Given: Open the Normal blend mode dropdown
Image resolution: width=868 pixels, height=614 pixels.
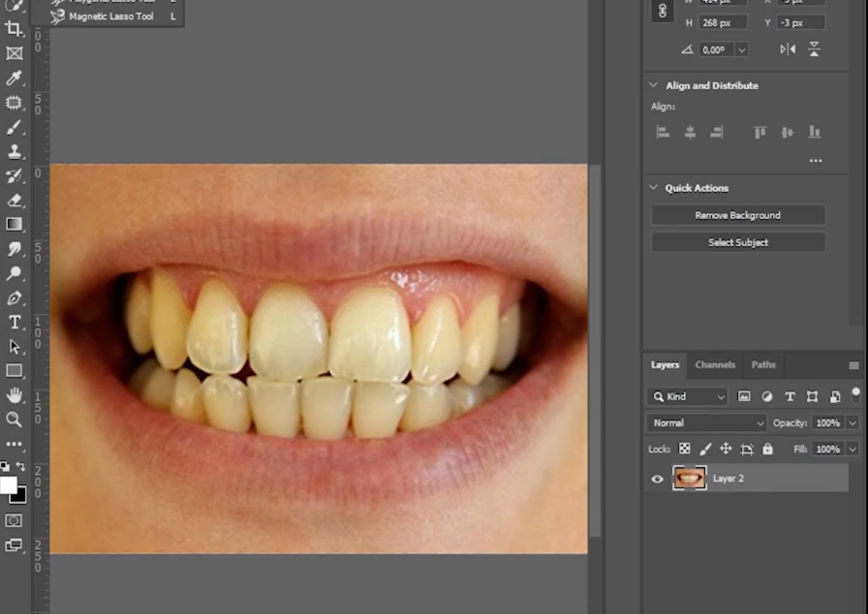Looking at the screenshot, I should pos(706,423).
